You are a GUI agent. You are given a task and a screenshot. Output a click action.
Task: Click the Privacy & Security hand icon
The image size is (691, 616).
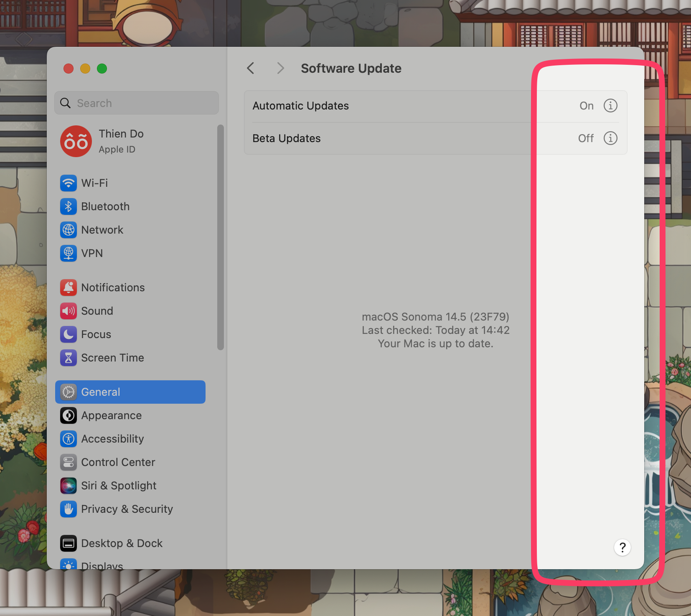69,509
